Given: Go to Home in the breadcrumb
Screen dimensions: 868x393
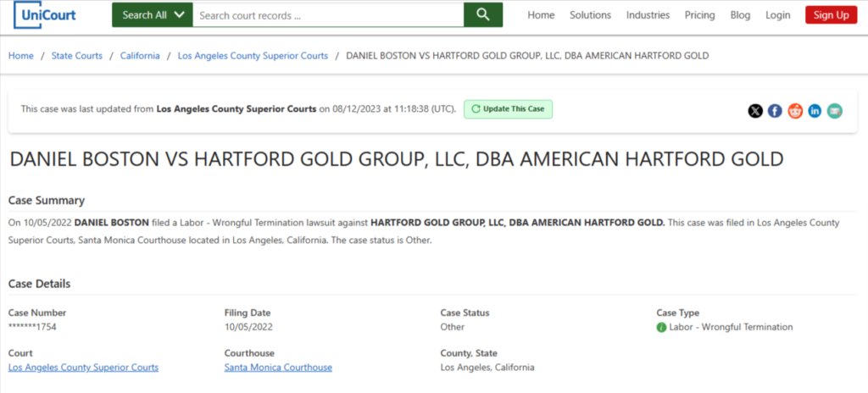Looking at the screenshot, I should [x=21, y=55].
